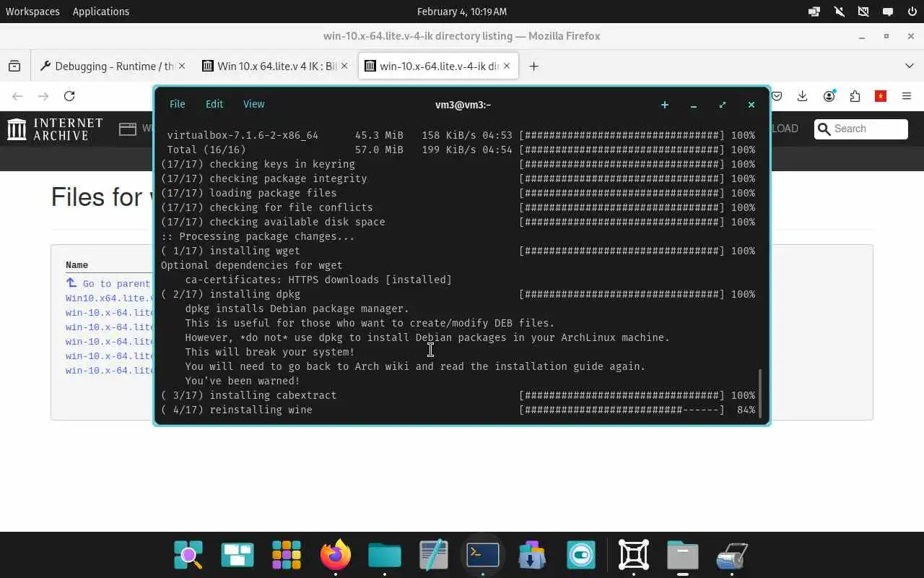Expand the list all tabs chevron
This screenshot has height=578, width=924.
(909, 66)
